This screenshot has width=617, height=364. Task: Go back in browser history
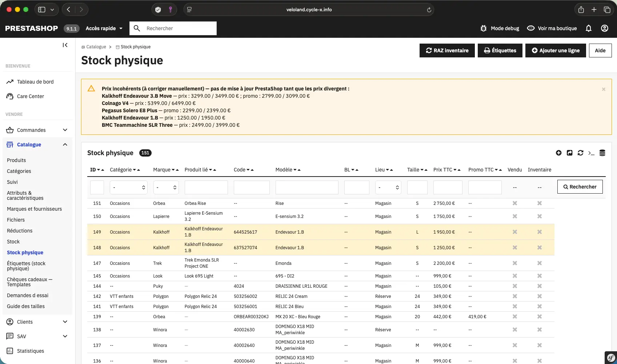68,10
